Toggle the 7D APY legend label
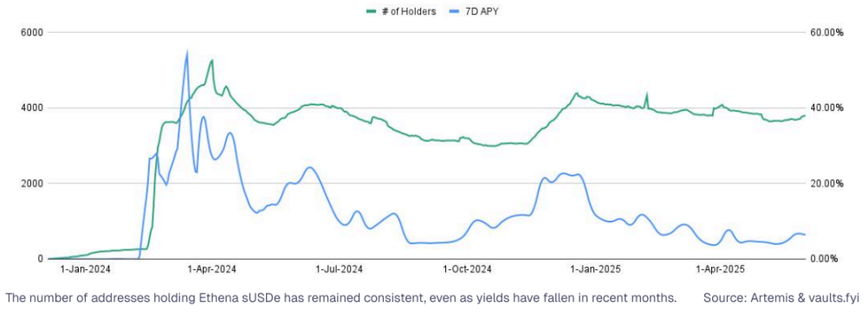868x316 pixels. [481, 11]
